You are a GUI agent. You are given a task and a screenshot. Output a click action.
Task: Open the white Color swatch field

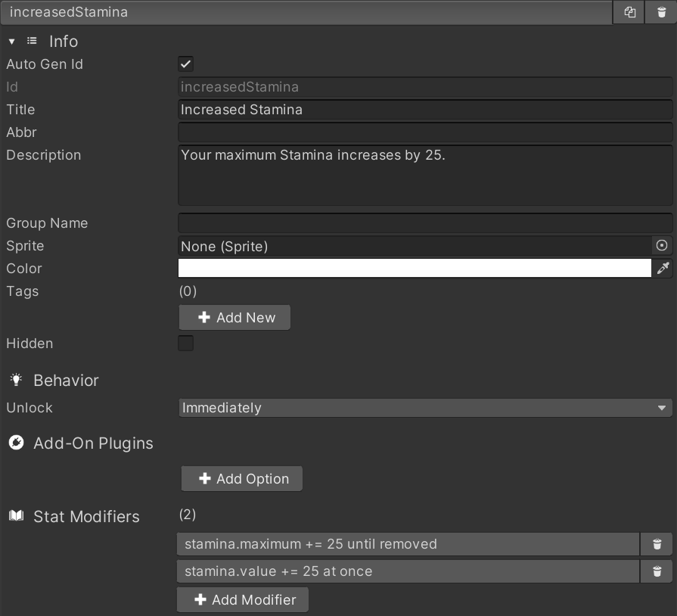[415, 269]
